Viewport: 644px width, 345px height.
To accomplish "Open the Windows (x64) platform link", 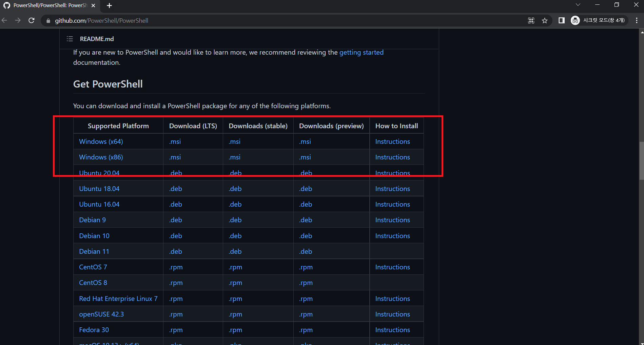I will [101, 141].
